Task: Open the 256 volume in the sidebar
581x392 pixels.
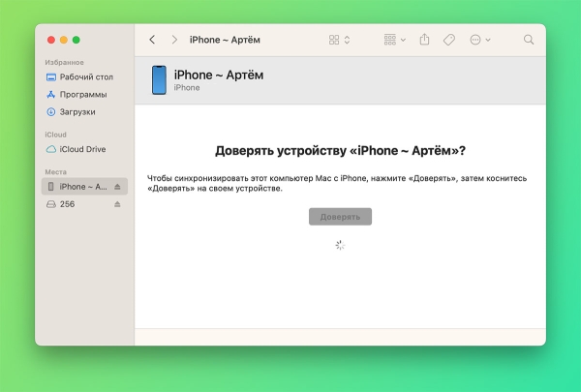Action: click(67, 204)
